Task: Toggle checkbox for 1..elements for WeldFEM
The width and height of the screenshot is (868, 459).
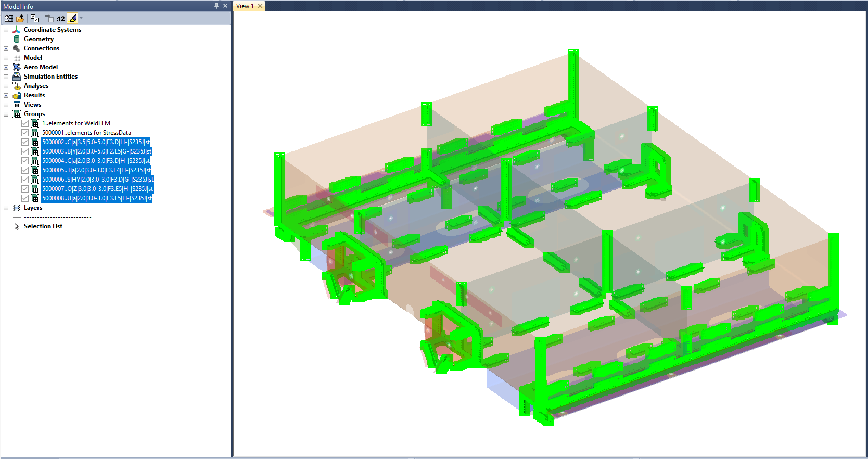Action: point(25,123)
